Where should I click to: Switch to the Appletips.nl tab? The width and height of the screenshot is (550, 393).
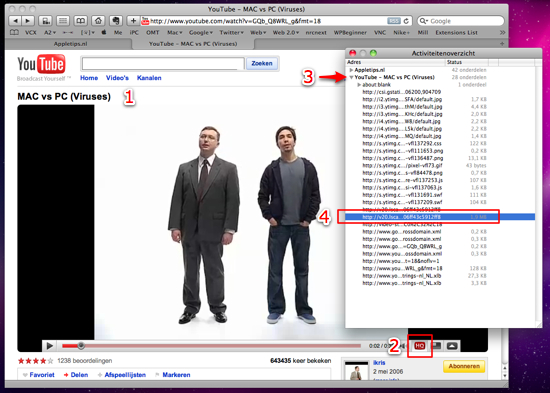pyautogui.click(x=70, y=44)
